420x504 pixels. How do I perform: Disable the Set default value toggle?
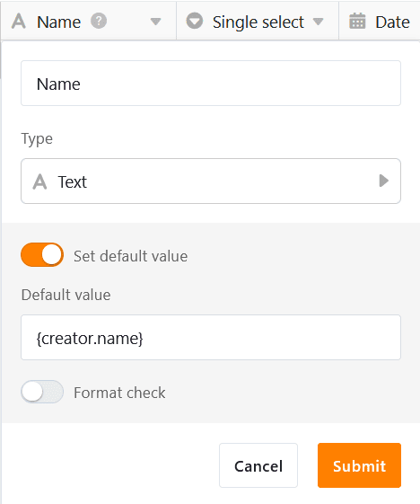[42, 255]
